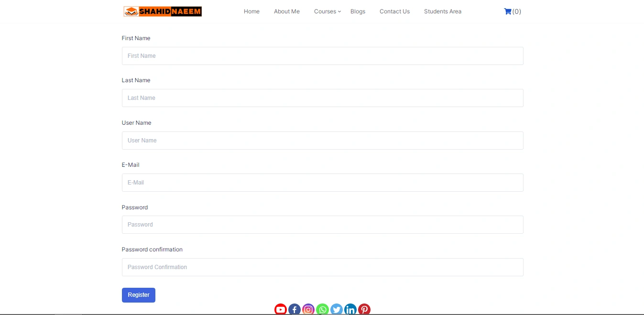644x315 pixels.
Task: Click the E-Mail label
Action: click(131, 165)
